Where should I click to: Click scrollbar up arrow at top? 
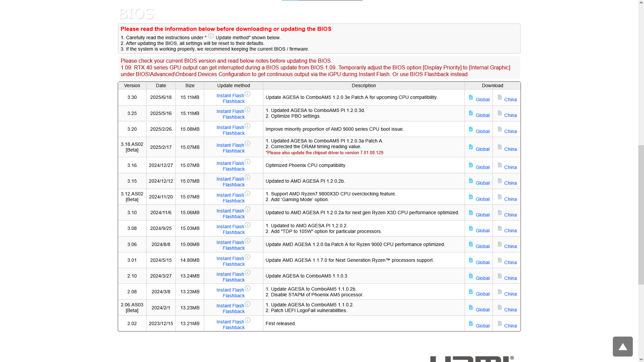(x=641, y=2)
